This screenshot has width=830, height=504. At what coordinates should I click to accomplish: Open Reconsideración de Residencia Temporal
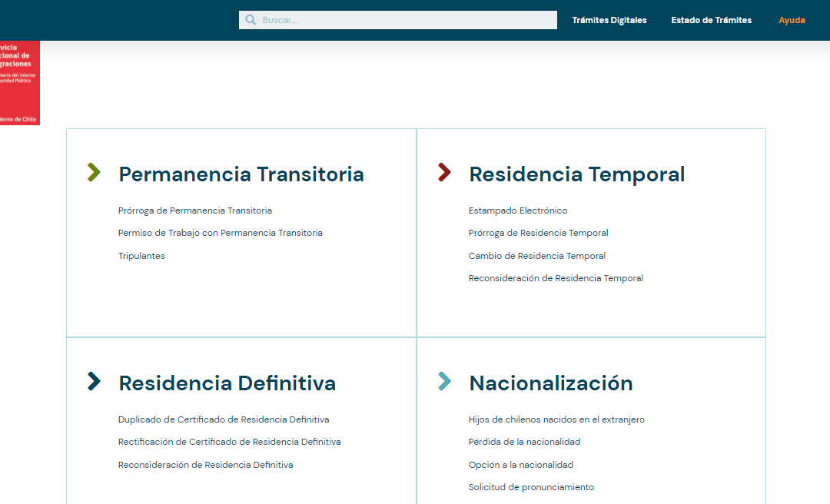556,278
